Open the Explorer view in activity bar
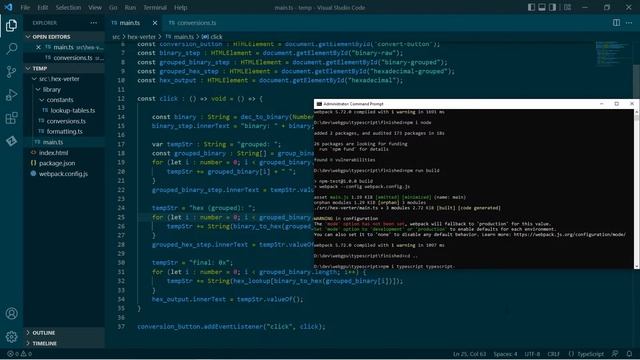 click(11, 26)
